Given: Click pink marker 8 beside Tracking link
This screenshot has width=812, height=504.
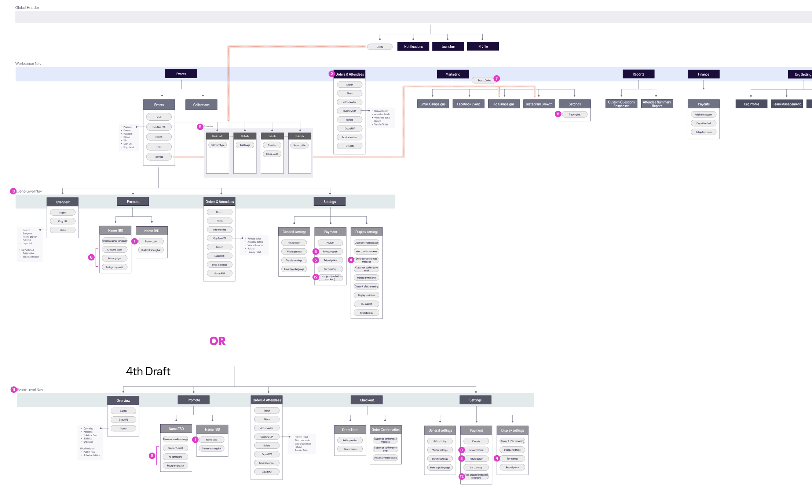Looking at the screenshot, I should tap(558, 114).
